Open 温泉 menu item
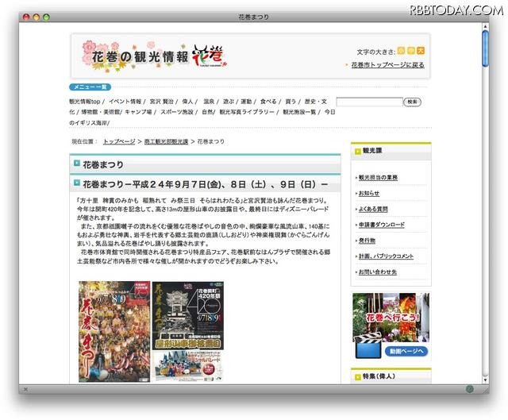508x420 pixels. pyautogui.click(x=209, y=102)
